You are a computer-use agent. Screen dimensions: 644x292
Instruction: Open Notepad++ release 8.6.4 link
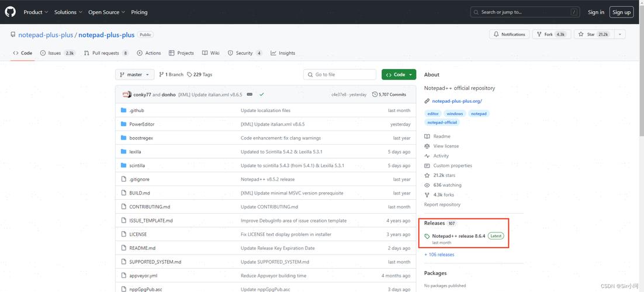[x=459, y=236]
